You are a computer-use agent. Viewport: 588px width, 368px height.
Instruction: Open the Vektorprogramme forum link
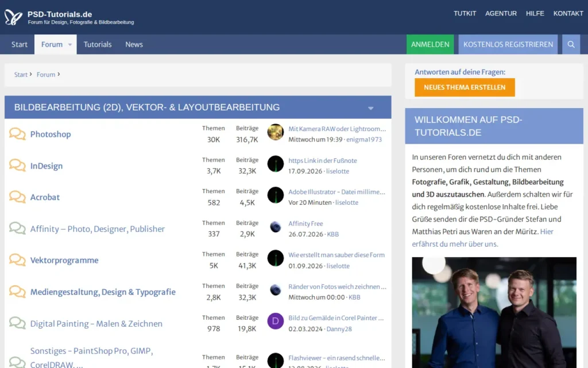(x=64, y=260)
